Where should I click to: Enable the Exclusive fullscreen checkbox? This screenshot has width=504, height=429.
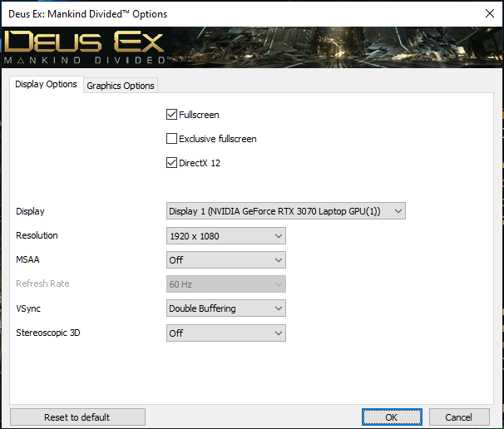[172, 139]
